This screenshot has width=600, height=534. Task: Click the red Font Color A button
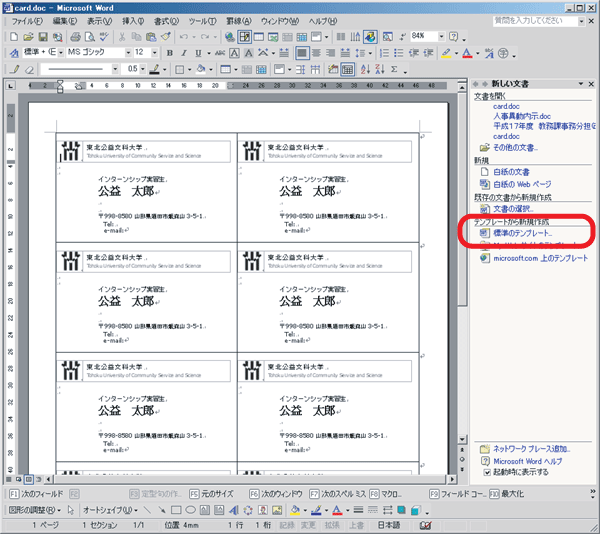pyautogui.click(x=467, y=53)
